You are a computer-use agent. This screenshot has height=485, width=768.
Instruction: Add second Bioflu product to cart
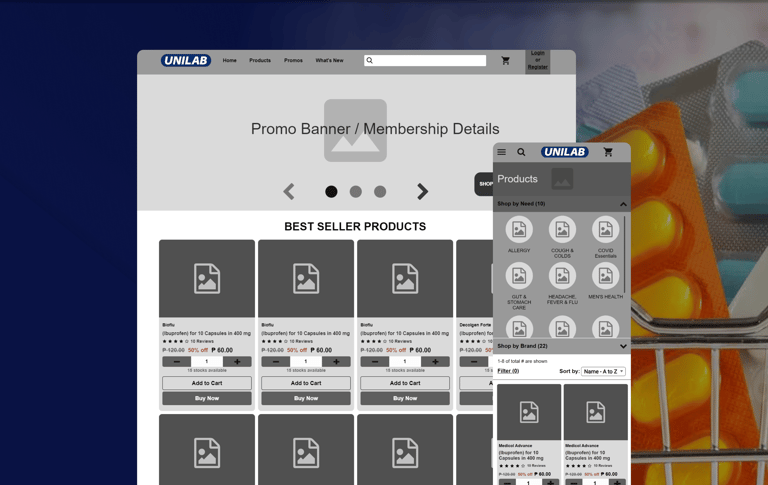coord(306,383)
